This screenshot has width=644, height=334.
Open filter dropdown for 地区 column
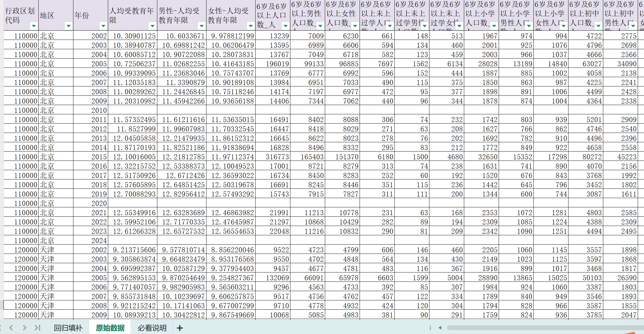coord(69,26)
